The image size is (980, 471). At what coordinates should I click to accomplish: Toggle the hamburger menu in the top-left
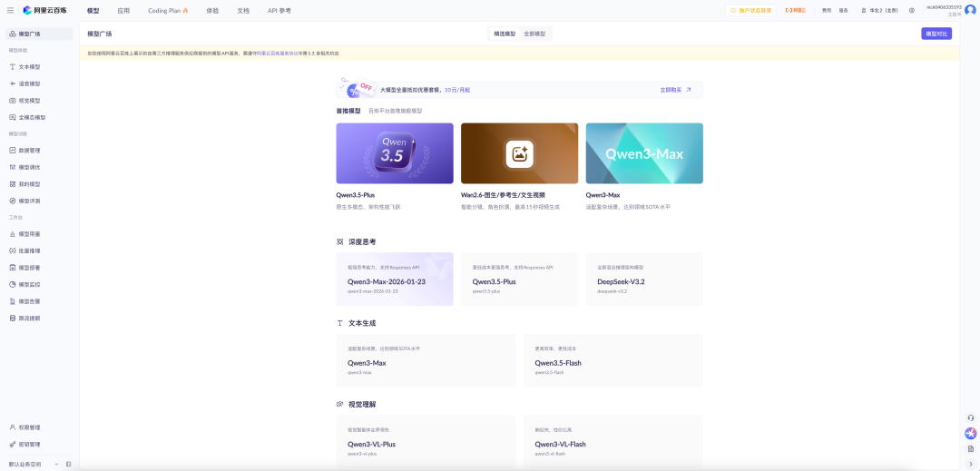pos(10,11)
